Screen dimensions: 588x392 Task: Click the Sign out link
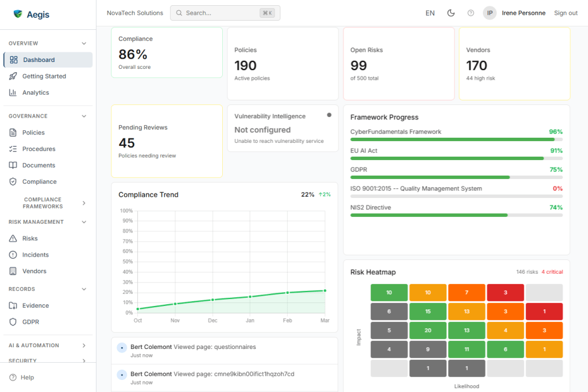pos(566,13)
